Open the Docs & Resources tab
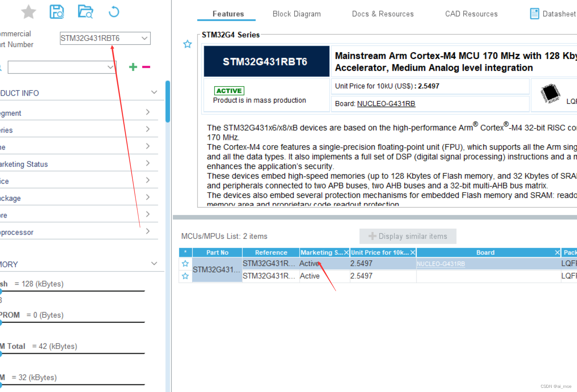Image resolution: width=577 pixels, height=392 pixels. (x=383, y=14)
